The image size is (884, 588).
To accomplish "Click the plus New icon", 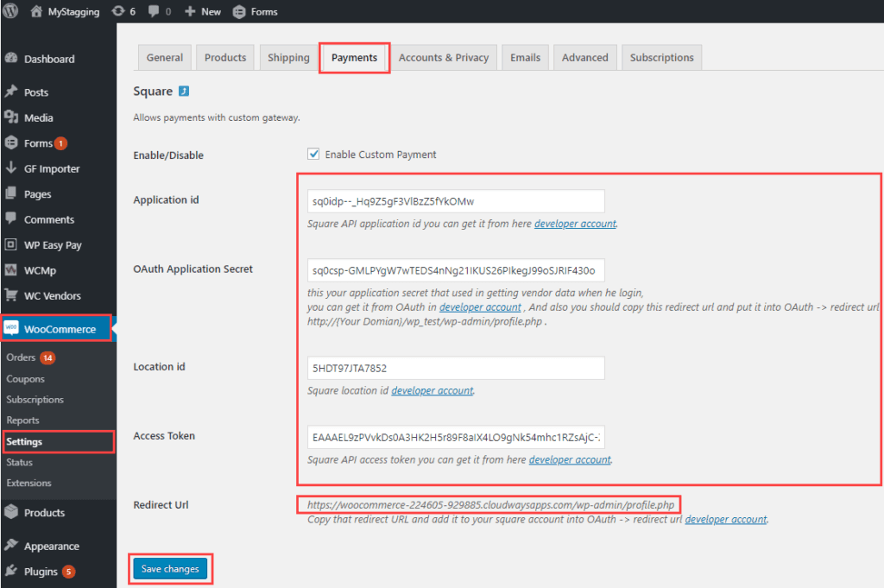I will point(190,11).
